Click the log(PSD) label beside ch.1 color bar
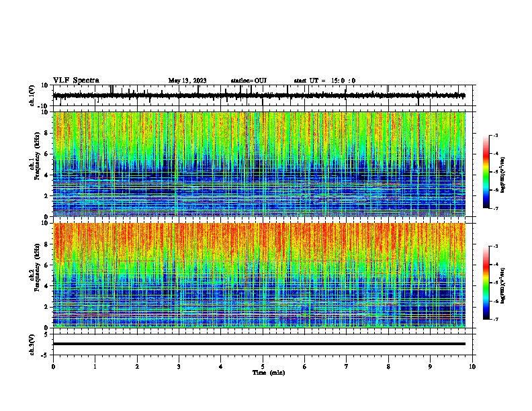Screen dimensions: 532x411 coord(502,175)
